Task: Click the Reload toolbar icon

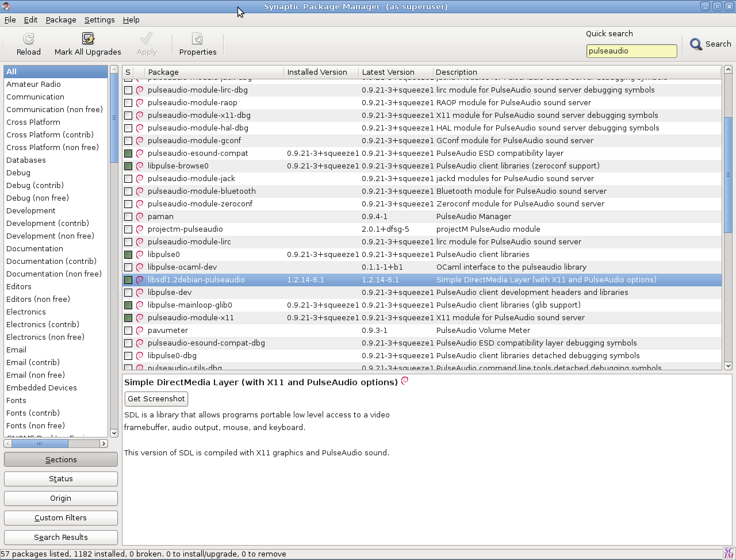Action: [x=28, y=39]
